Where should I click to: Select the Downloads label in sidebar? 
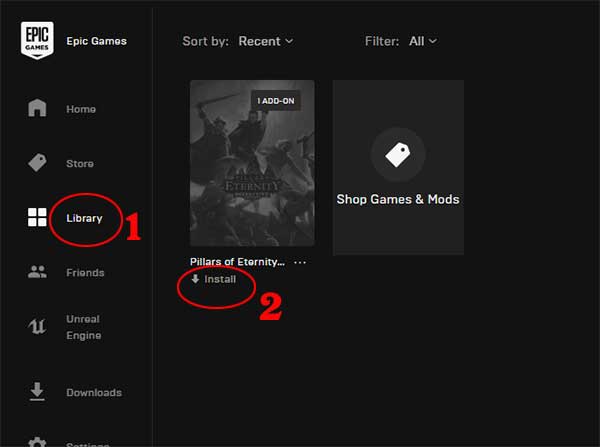coord(94,392)
